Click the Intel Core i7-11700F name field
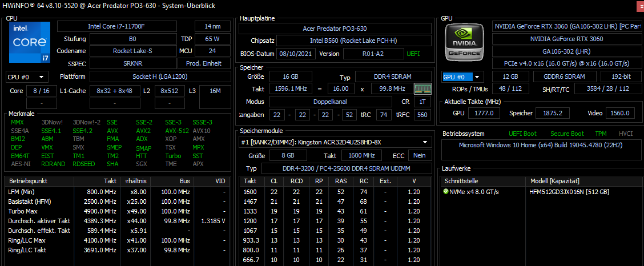 tap(116, 26)
